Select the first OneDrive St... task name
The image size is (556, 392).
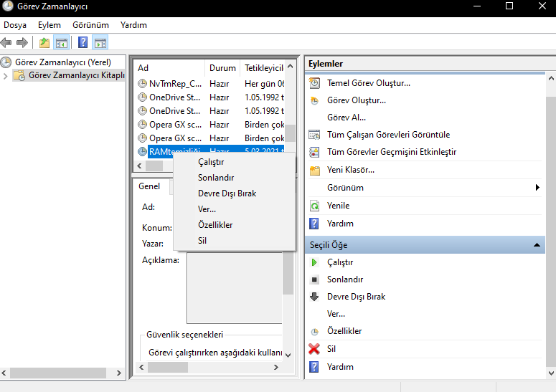pos(174,97)
